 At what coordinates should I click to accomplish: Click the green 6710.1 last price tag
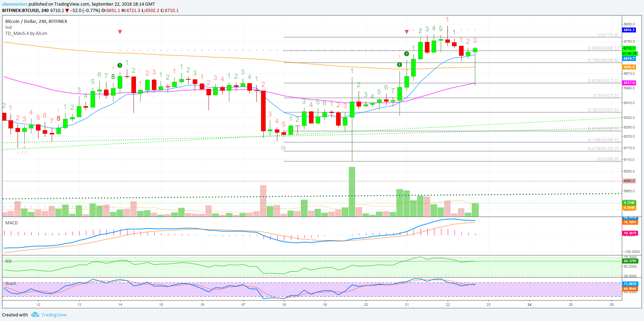click(629, 48)
